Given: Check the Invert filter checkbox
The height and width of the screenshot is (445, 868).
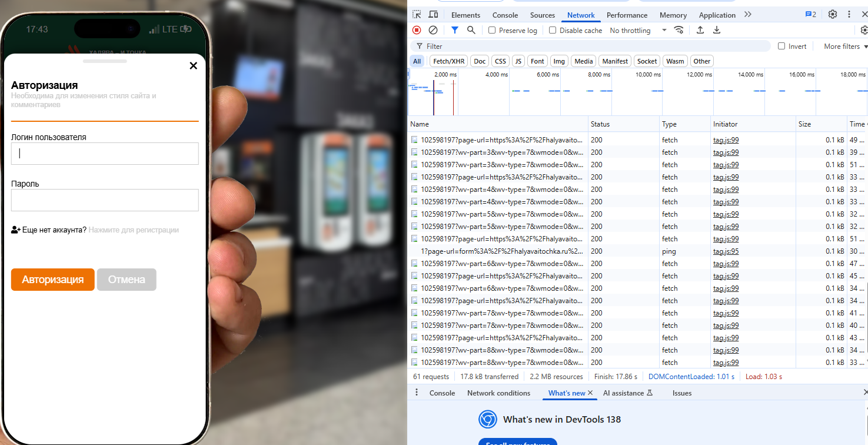Looking at the screenshot, I should [x=781, y=46].
